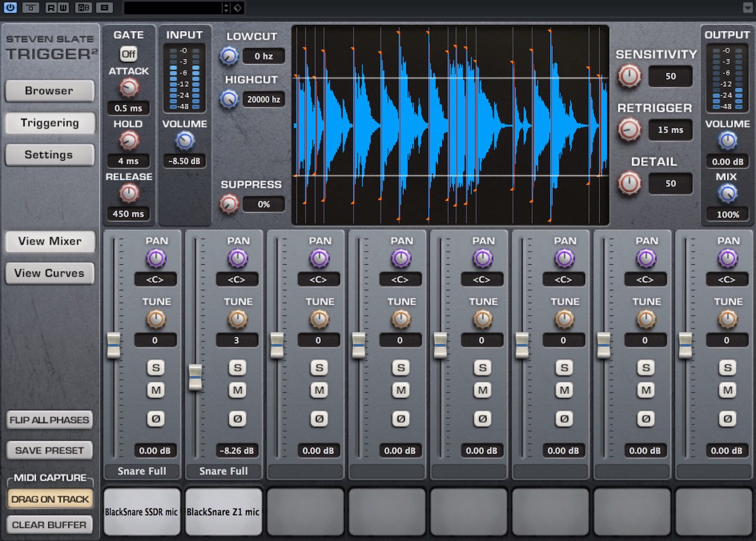Click the CLEAR BUFFER button
The width and height of the screenshot is (756, 541).
(49, 525)
